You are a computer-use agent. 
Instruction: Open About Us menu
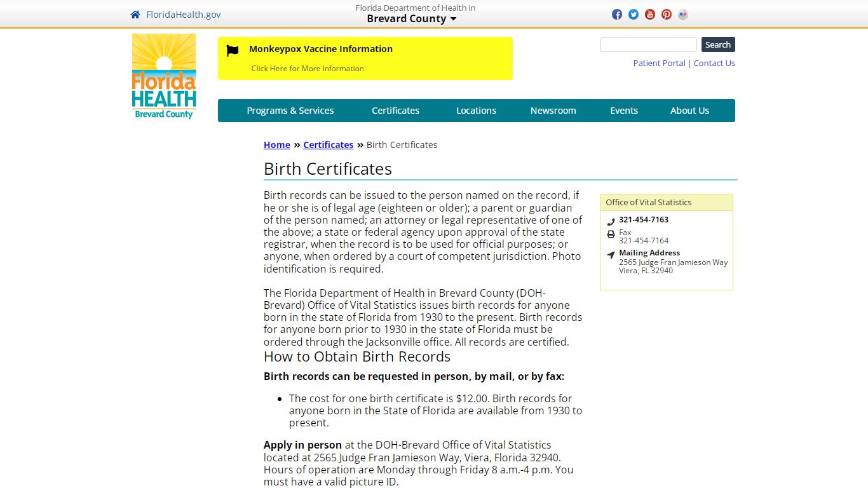689,111
